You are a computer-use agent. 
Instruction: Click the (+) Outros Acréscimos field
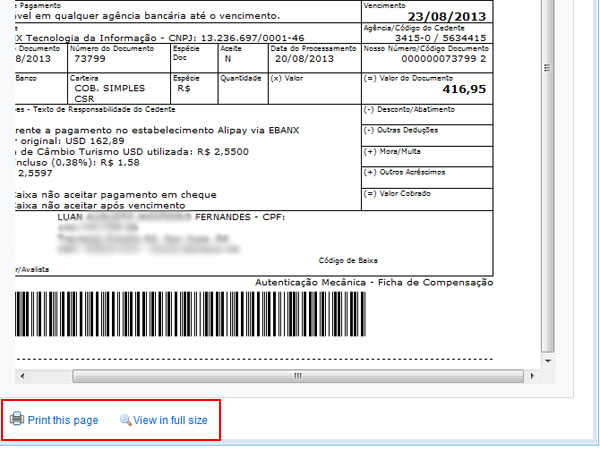[x=427, y=178]
